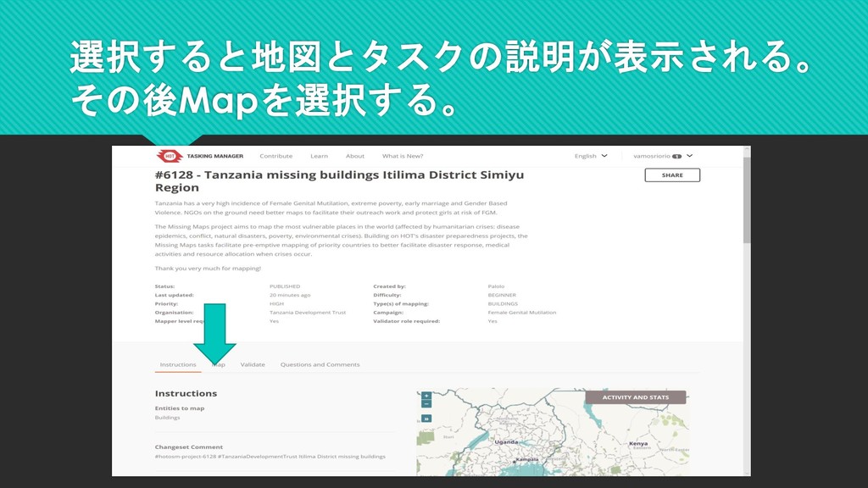Open the Learn menu item
The height and width of the screenshot is (488, 868).
tap(319, 156)
